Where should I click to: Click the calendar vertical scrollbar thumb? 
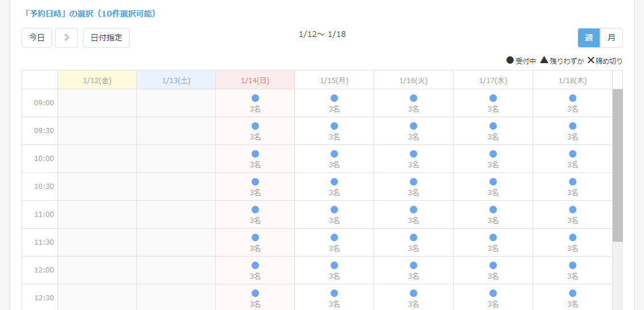[617, 165]
